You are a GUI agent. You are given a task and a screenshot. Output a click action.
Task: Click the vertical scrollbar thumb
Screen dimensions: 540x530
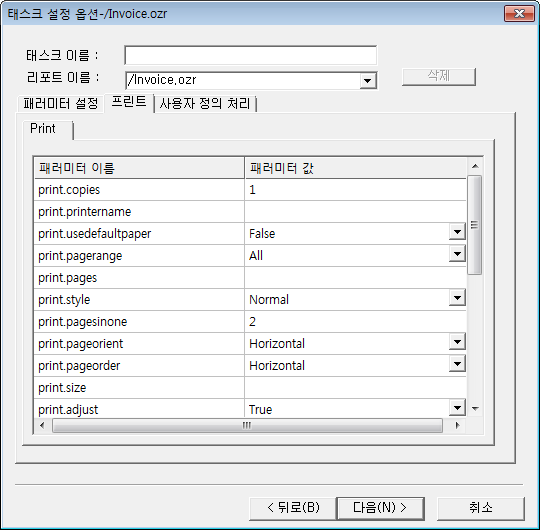coord(475,225)
